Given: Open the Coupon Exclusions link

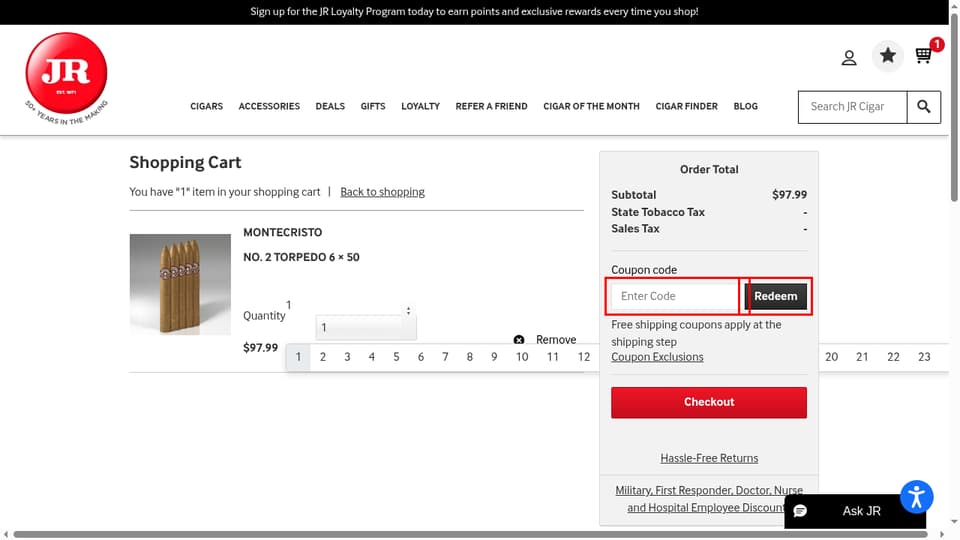Looking at the screenshot, I should (x=657, y=357).
